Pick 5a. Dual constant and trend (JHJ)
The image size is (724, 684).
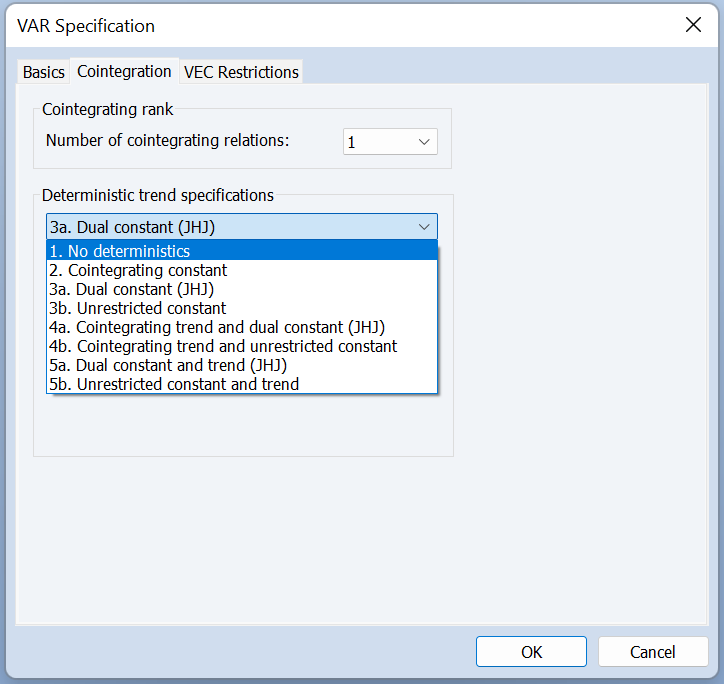242,365
